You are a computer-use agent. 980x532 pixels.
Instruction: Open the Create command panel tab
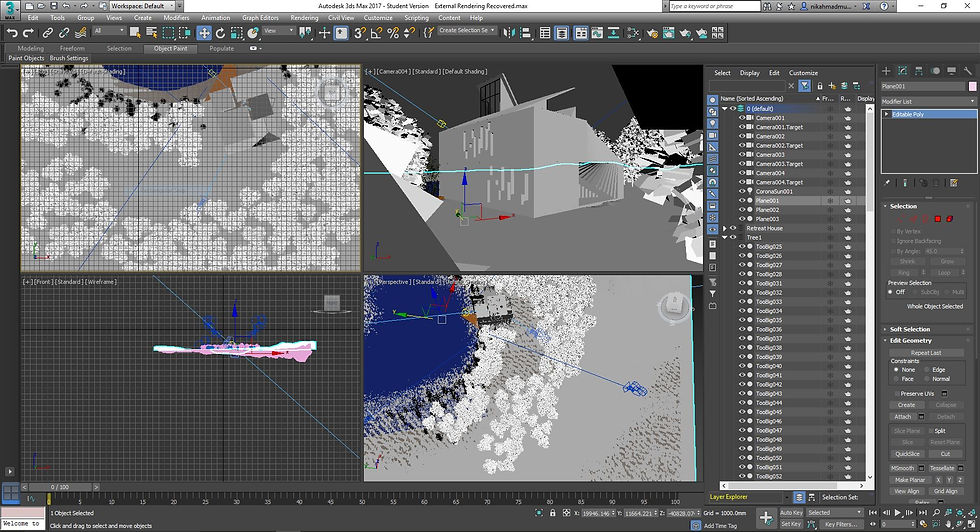coord(886,71)
